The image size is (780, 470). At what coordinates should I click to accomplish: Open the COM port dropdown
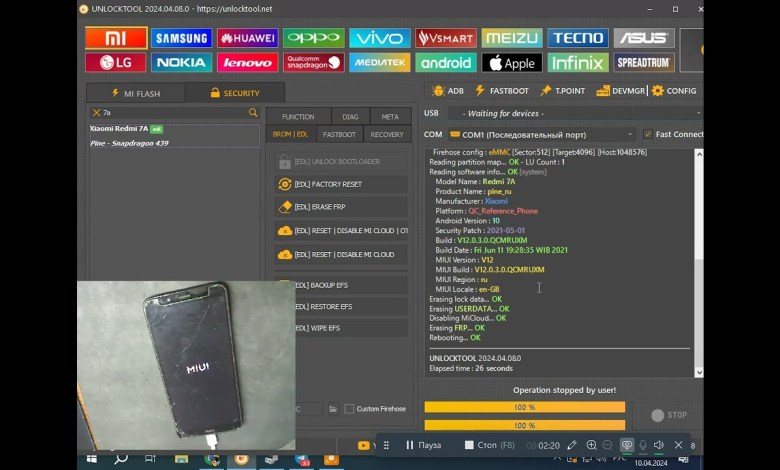pos(540,134)
